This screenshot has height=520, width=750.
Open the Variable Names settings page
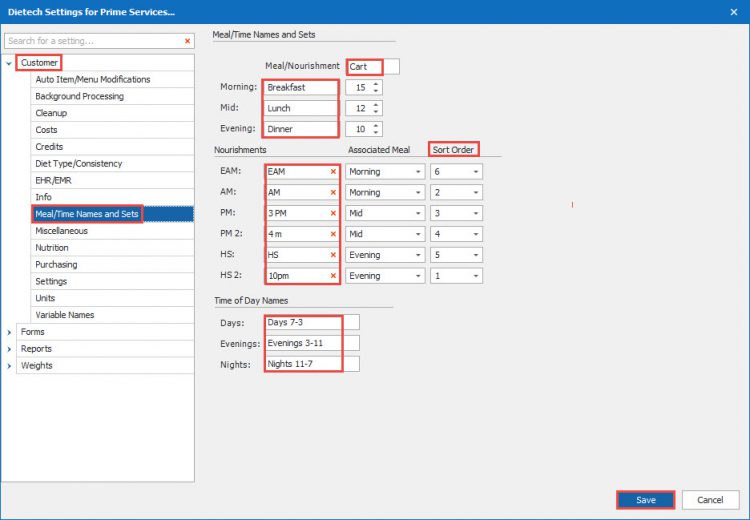(x=65, y=315)
